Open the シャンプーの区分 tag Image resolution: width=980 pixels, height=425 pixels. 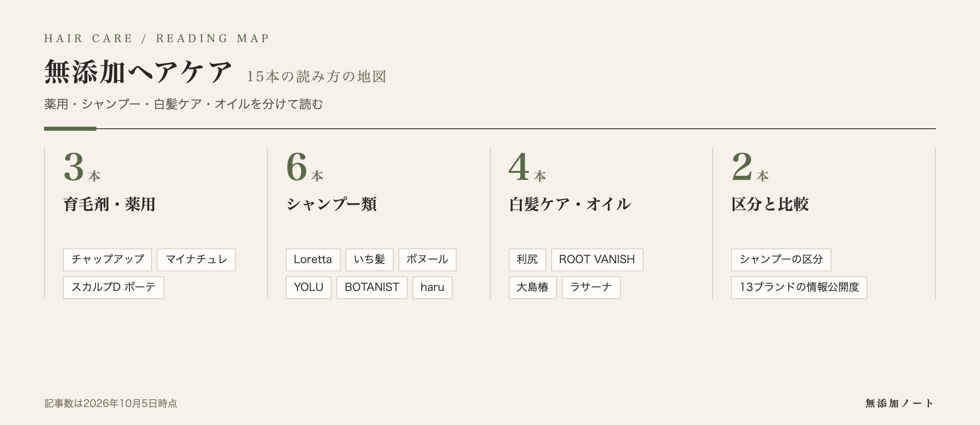pyautogui.click(x=781, y=259)
